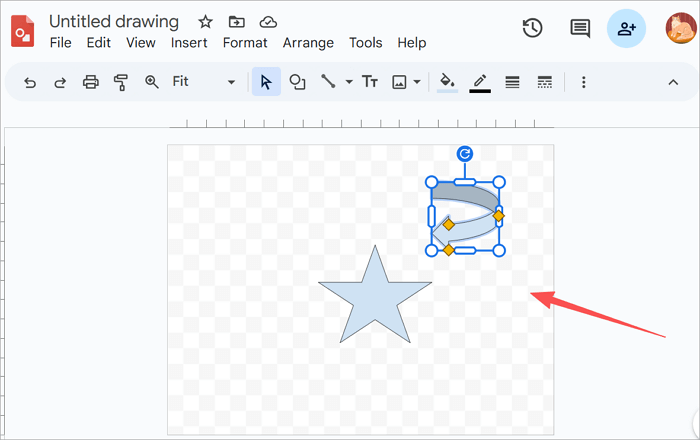Star the Untitled drawing document
The width and height of the screenshot is (700, 440).
coord(205,21)
